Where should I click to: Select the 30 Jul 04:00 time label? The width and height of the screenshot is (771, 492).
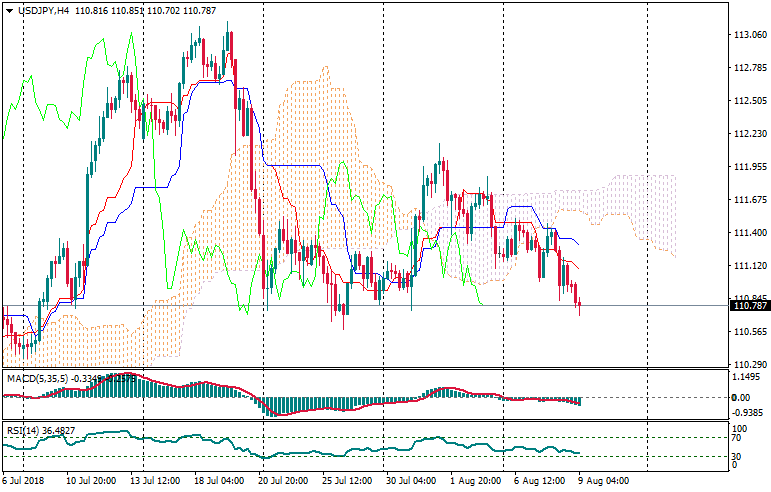[411, 481]
